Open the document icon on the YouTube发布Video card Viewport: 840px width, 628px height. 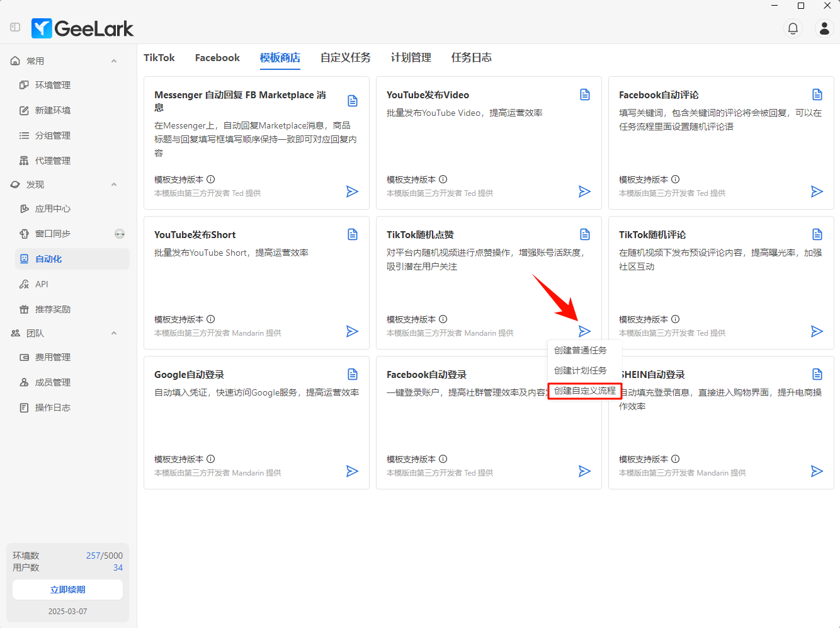[x=585, y=94]
